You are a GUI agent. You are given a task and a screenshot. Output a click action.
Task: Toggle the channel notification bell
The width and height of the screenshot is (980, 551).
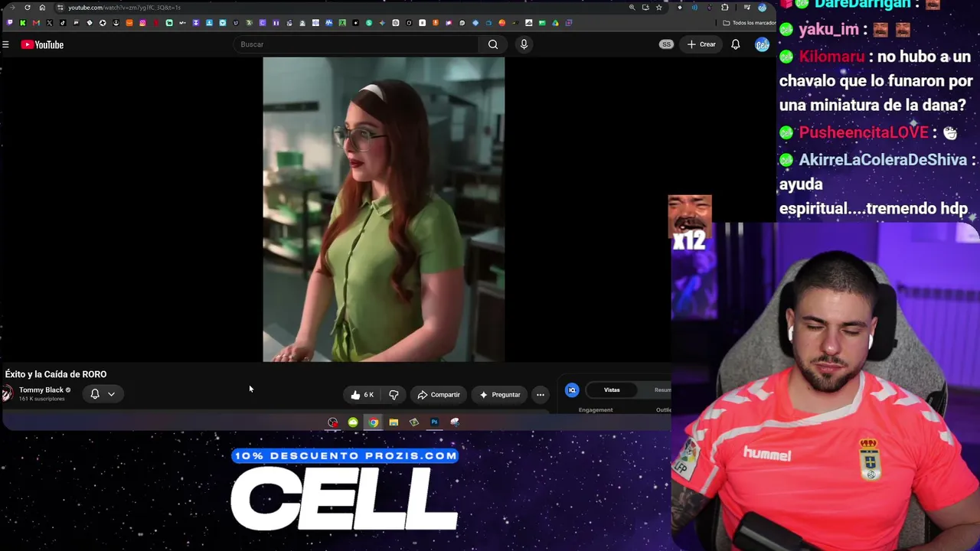click(95, 394)
